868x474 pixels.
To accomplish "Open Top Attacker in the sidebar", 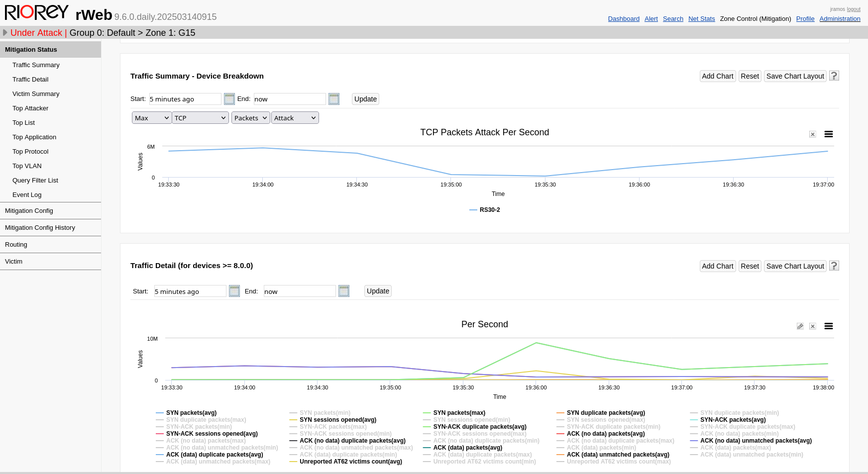I will click(x=30, y=108).
